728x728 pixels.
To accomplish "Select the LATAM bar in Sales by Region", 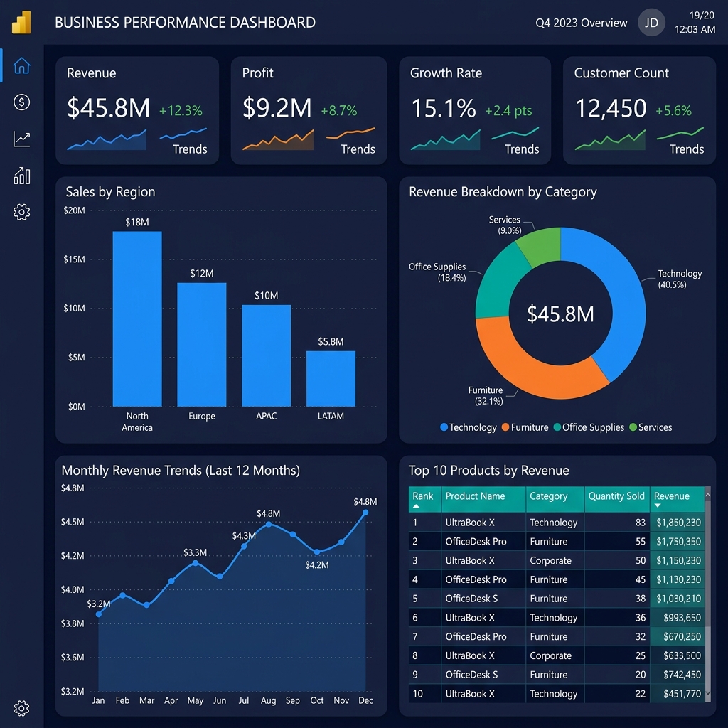I will point(331,379).
